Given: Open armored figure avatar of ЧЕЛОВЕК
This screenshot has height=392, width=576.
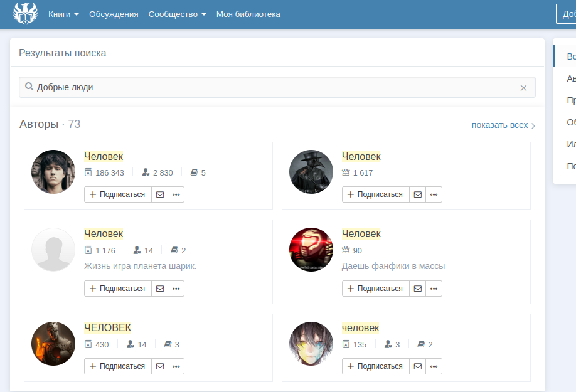Looking at the screenshot, I should (53, 344).
